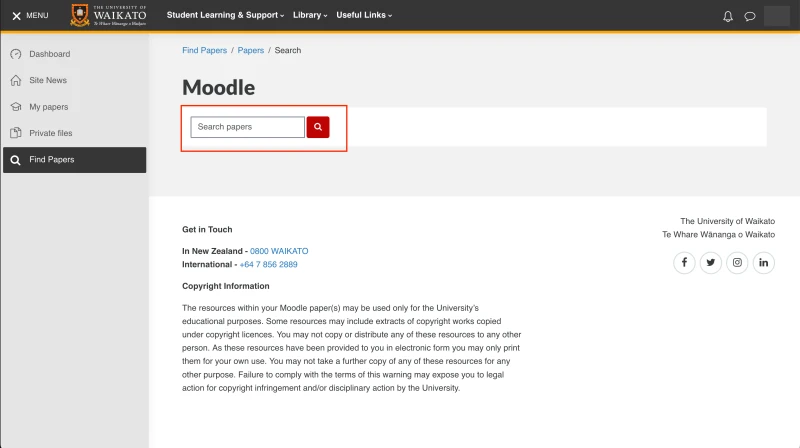800x448 pixels.
Task: Open the LinkedIn social icon
Action: tap(764, 263)
